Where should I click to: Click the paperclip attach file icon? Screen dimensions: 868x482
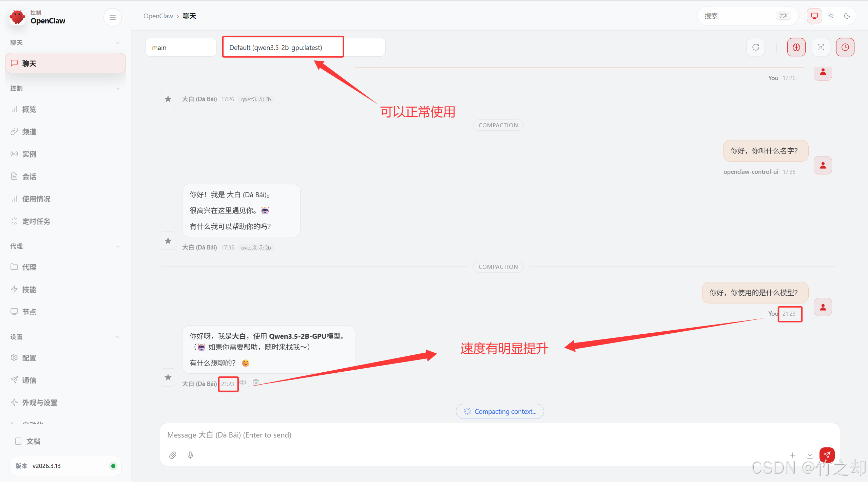[x=173, y=455]
